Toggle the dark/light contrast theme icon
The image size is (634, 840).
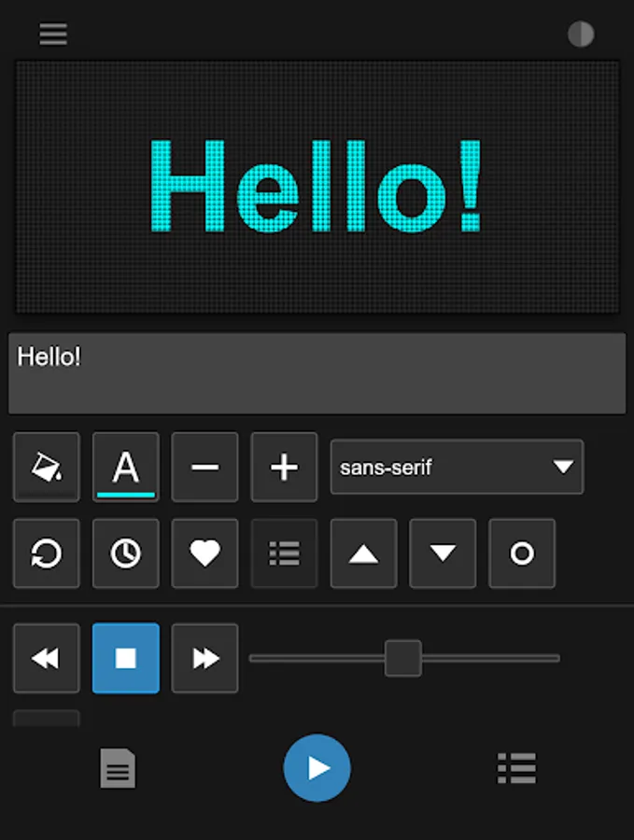(581, 35)
